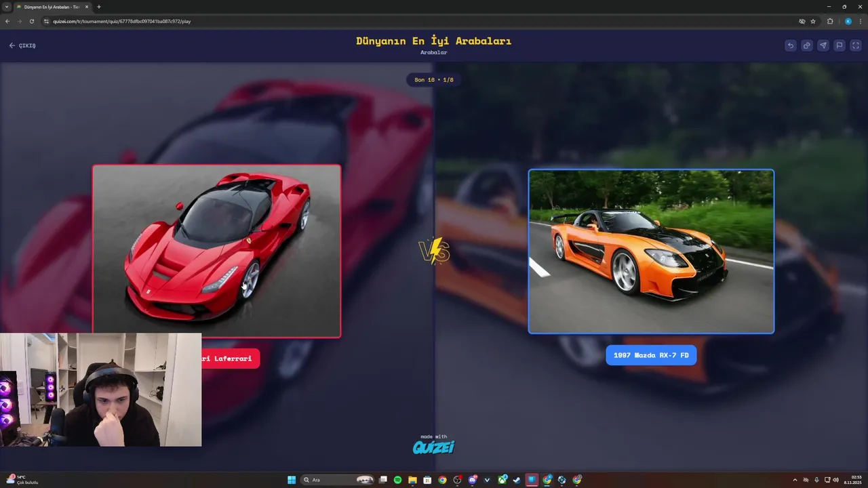The width and height of the screenshot is (868, 488).
Task: Open Discord from the taskbar
Action: pos(473,480)
